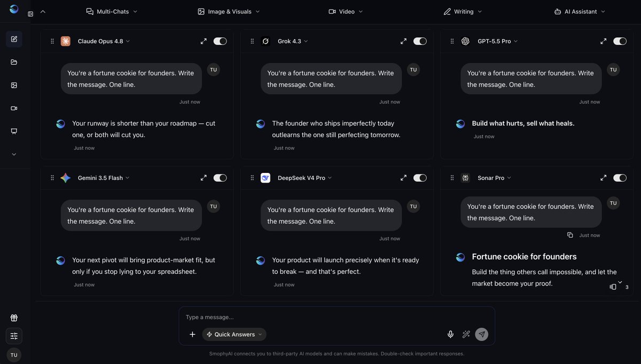Open the Image & Visuals menu
Screen dimensions: 641x364
[229, 11]
